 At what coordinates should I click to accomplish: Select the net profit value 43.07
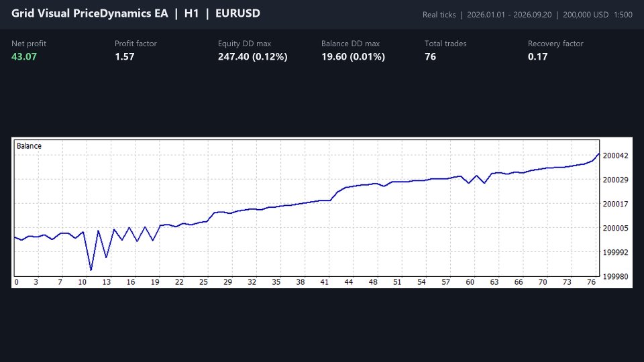pos(24,56)
